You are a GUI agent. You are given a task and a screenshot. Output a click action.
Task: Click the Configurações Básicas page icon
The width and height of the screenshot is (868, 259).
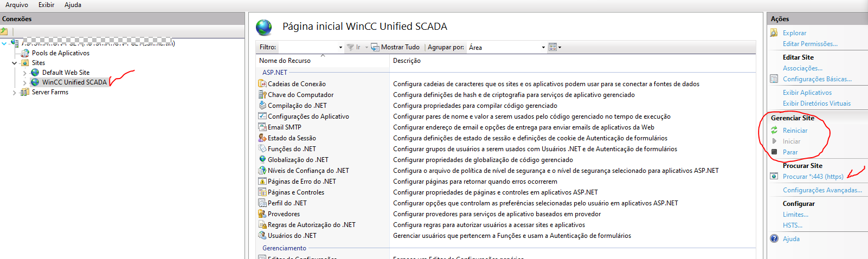coord(774,79)
